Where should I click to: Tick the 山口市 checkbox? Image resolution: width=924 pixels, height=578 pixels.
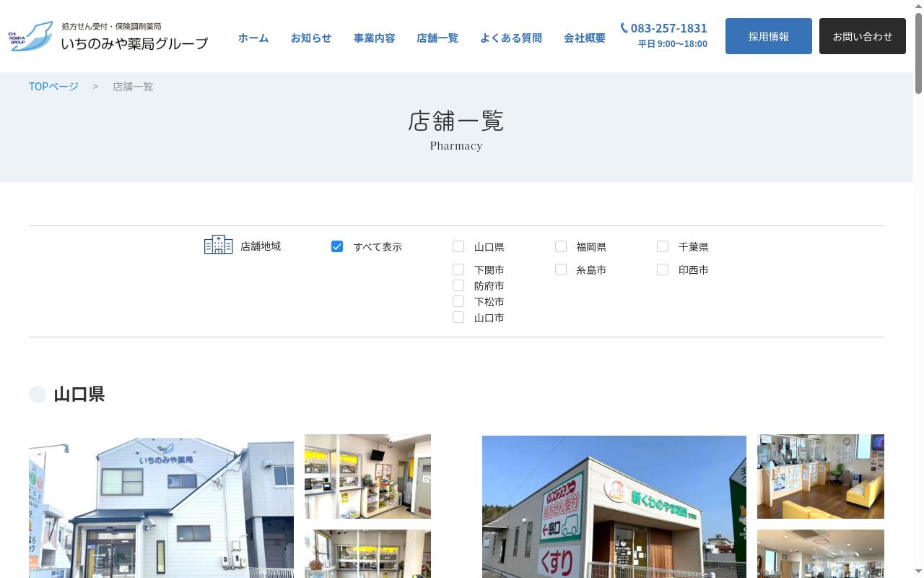(458, 317)
